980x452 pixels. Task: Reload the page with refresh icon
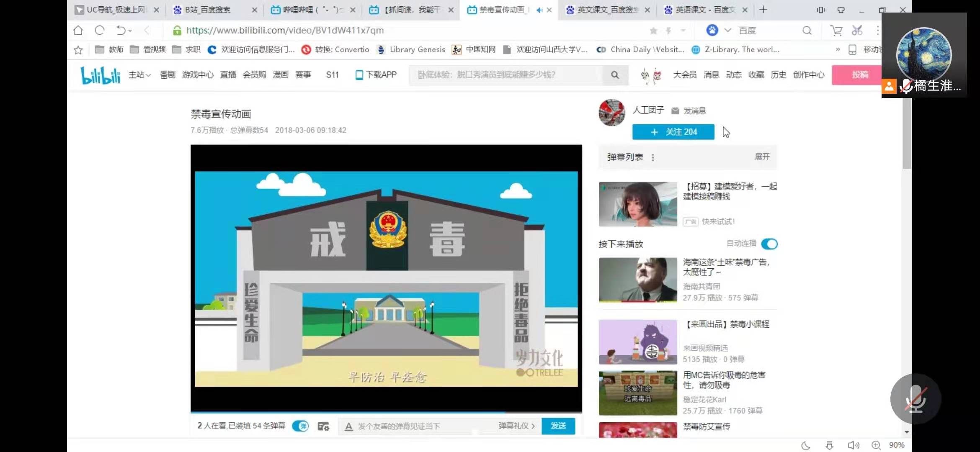pyautogui.click(x=99, y=30)
